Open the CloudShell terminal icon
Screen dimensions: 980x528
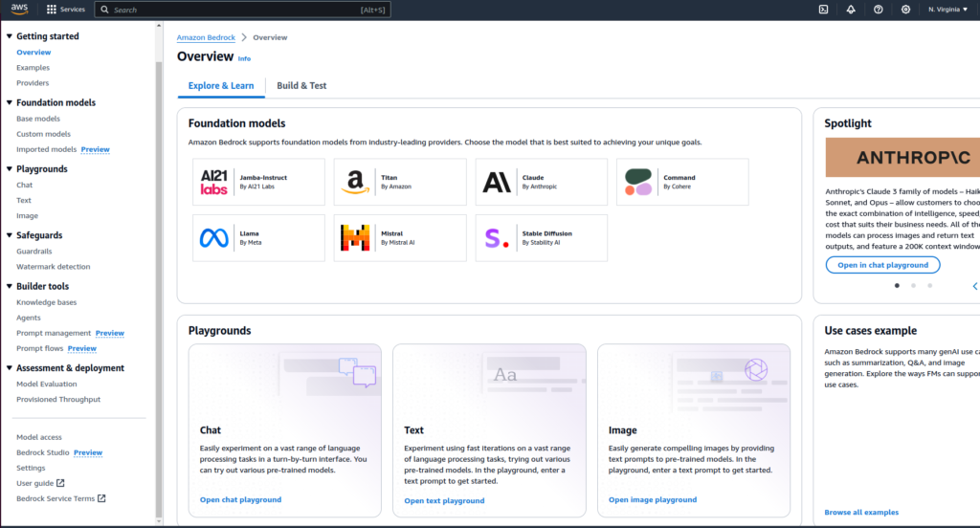point(824,10)
